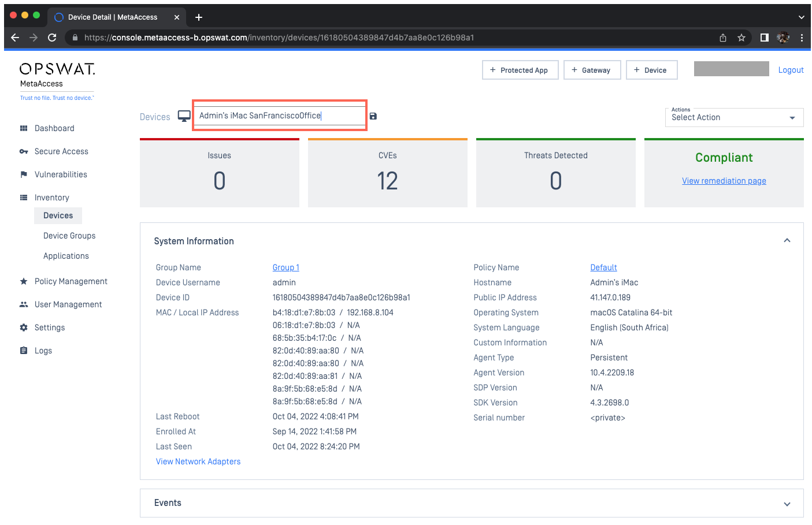812x525 pixels.
Task: Add a Protected App
Action: (x=520, y=70)
